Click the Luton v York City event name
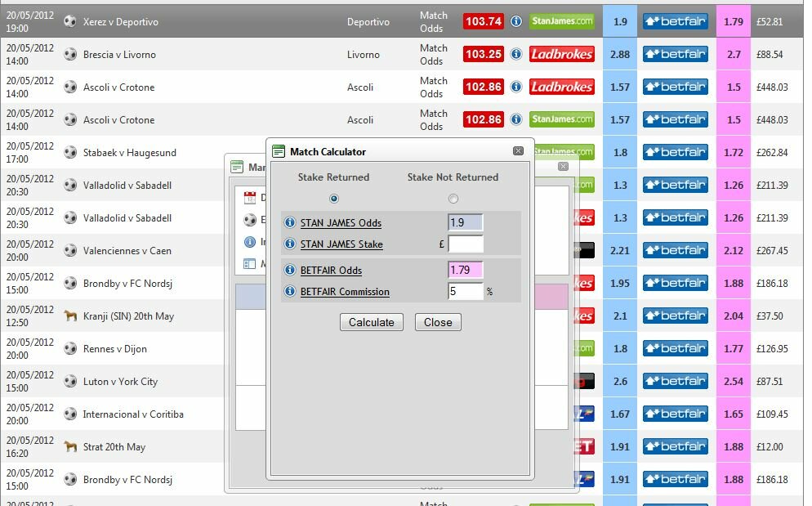The height and width of the screenshot is (506, 812). coord(120,382)
